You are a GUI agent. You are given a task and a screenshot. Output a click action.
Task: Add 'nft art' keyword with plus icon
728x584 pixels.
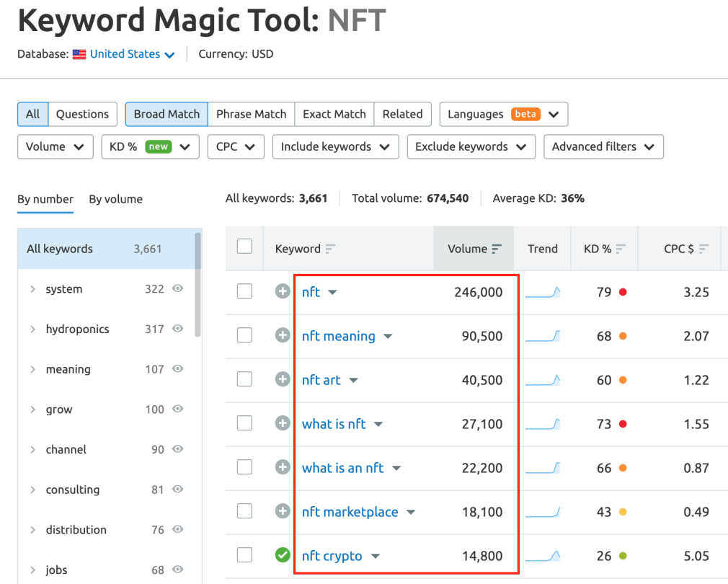(283, 379)
